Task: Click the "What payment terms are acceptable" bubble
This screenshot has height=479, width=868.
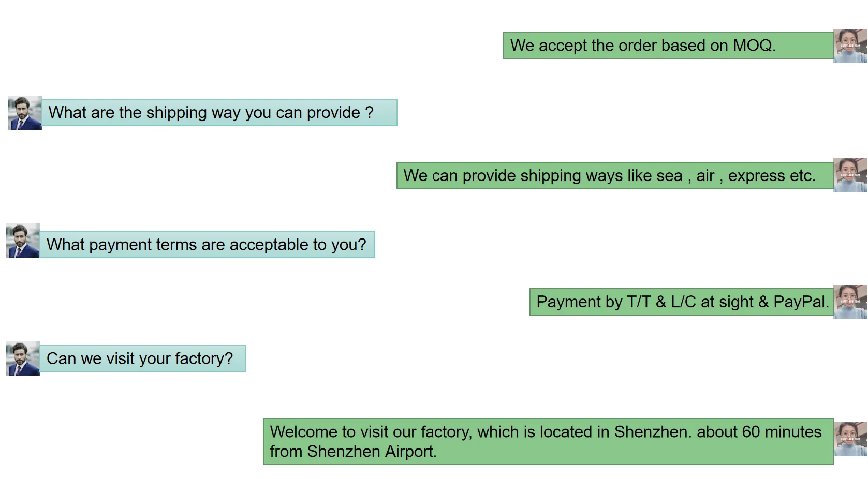Action: tap(207, 245)
